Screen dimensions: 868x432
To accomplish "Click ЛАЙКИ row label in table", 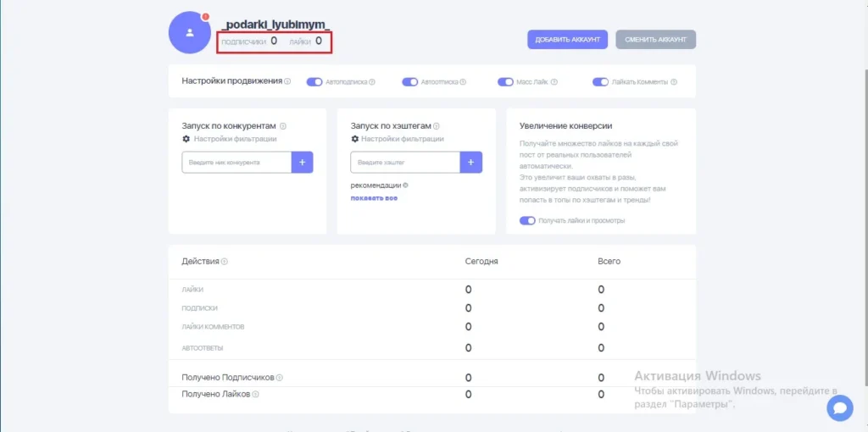I will click(x=192, y=290).
